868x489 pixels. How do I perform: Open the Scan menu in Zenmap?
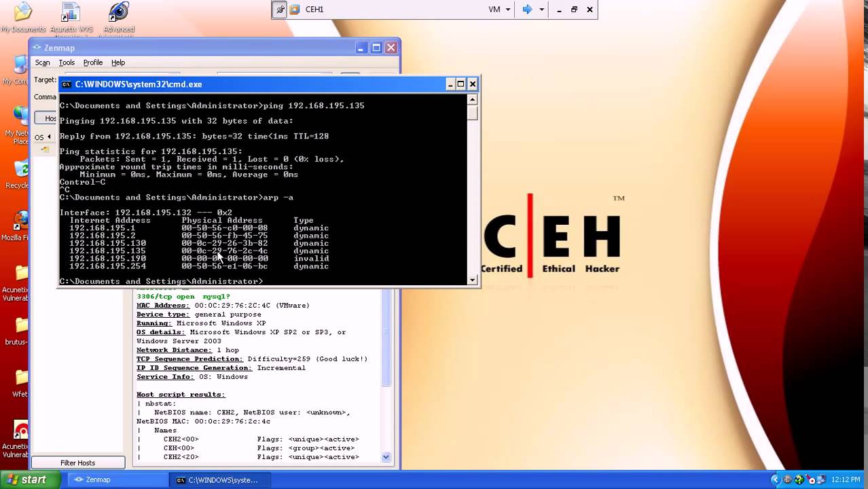(x=42, y=62)
